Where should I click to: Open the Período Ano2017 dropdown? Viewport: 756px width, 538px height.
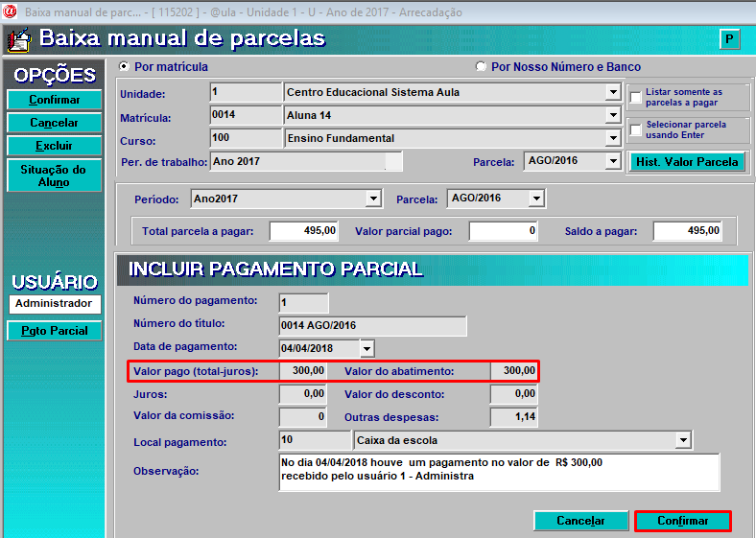coord(373,199)
